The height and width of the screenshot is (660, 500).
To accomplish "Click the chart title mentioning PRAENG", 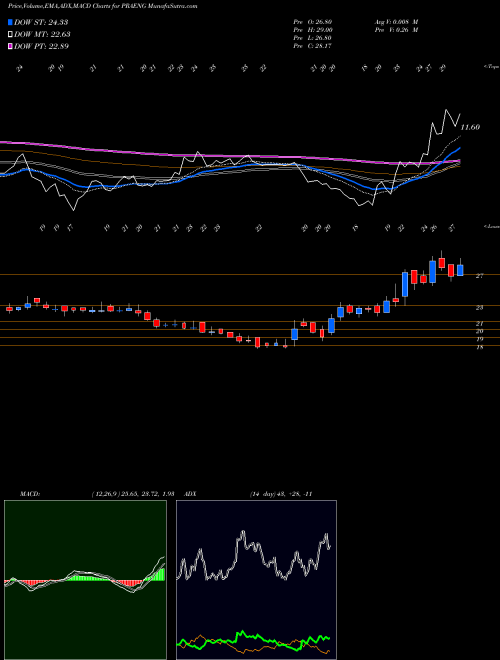I will 103,6.
